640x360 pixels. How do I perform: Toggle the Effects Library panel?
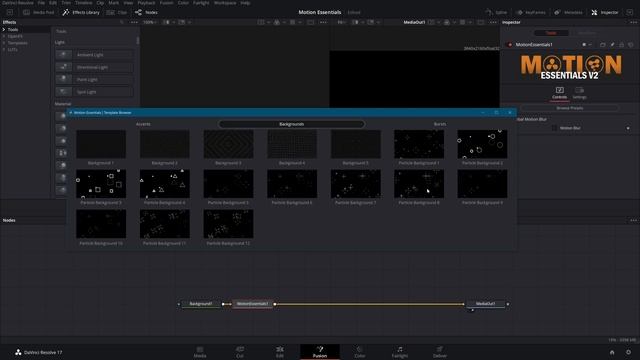(81, 12)
